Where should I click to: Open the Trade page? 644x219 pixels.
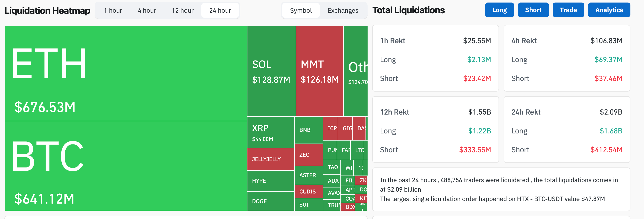click(568, 10)
